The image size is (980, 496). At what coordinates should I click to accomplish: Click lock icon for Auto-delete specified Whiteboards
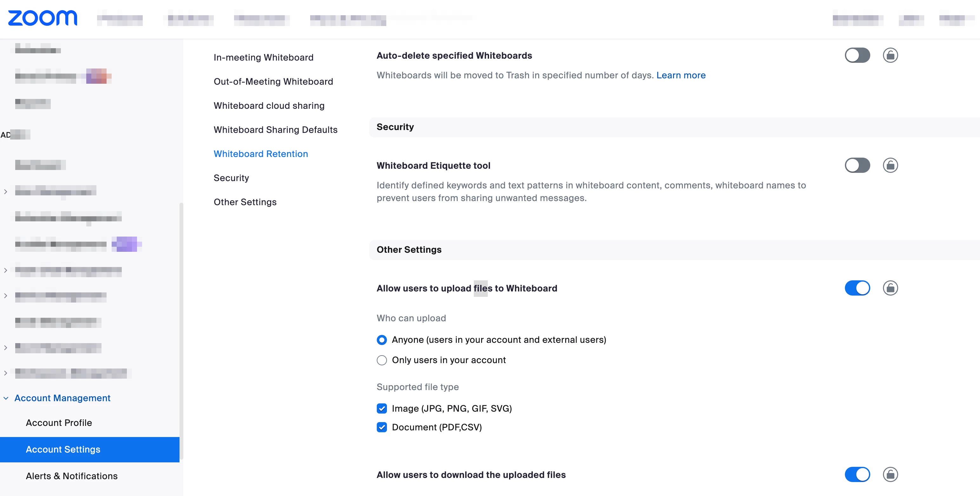tap(890, 55)
